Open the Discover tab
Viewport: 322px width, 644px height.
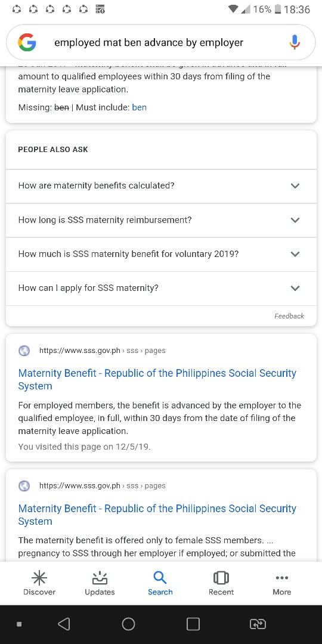coord(39,584)
